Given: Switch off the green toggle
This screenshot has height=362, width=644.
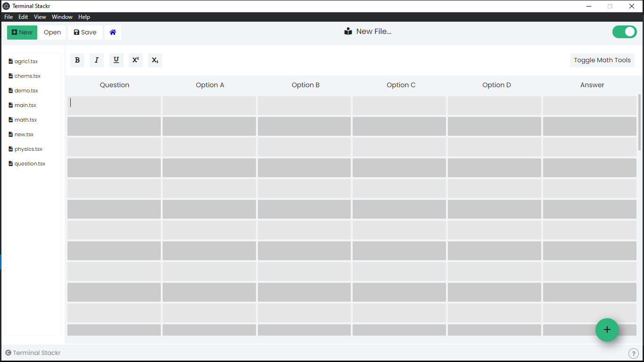Looking at the screenshot, I should click(x=625, y=32).
